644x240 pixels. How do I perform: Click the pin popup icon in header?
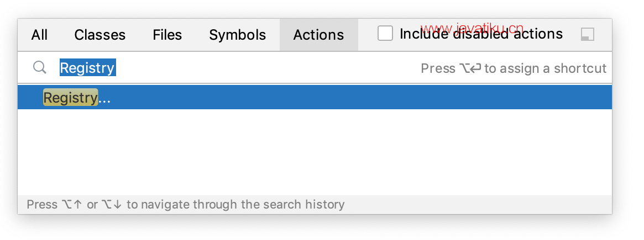pos(588,34)
